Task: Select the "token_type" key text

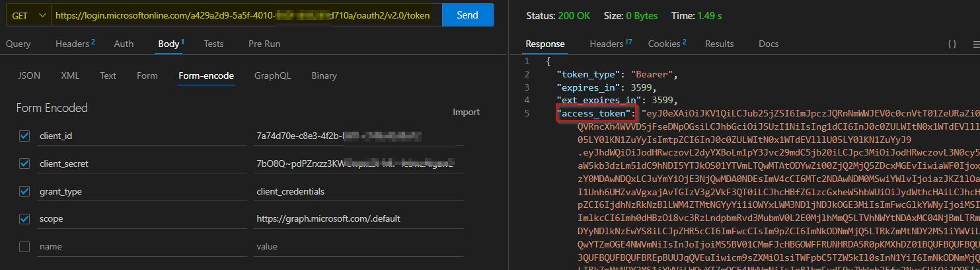Action: [590, 74]
